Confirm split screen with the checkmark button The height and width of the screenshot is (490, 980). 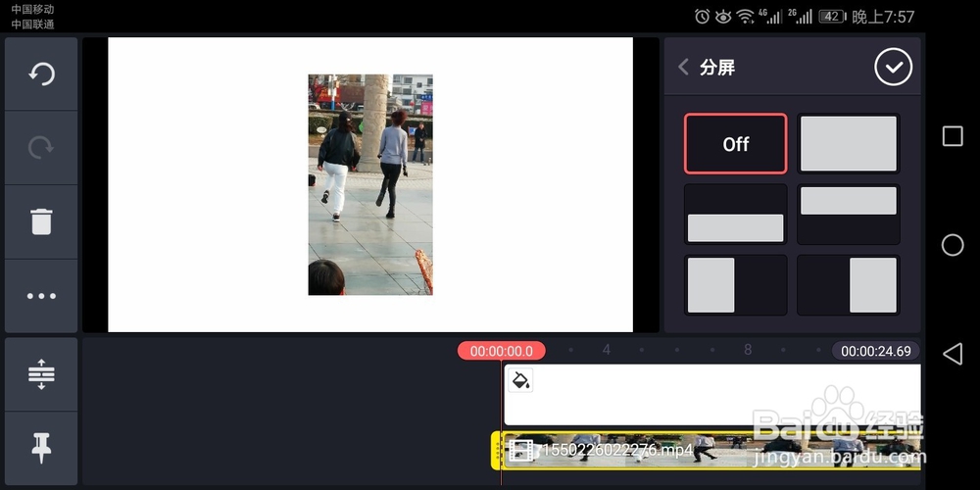tap(893, 67)
